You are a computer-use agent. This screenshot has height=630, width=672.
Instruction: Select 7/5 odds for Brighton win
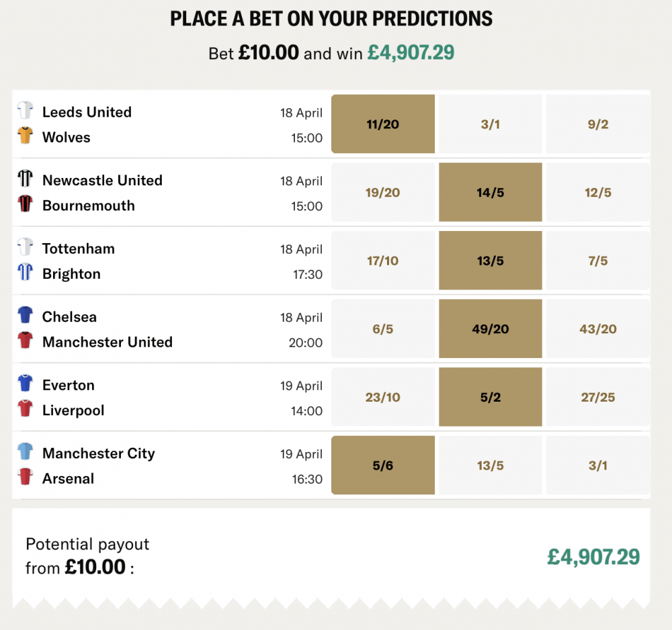pos(597,260)
